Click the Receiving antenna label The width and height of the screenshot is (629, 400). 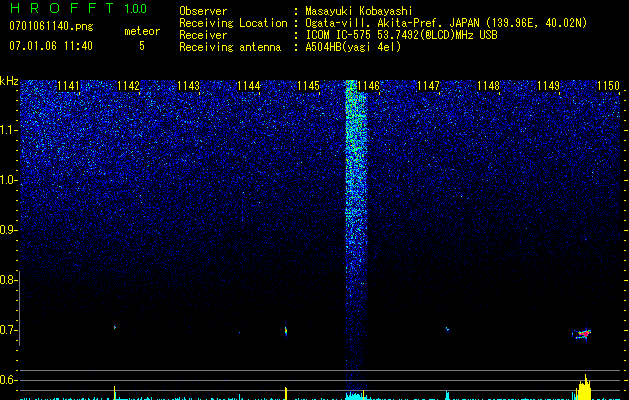coord(230,47)
